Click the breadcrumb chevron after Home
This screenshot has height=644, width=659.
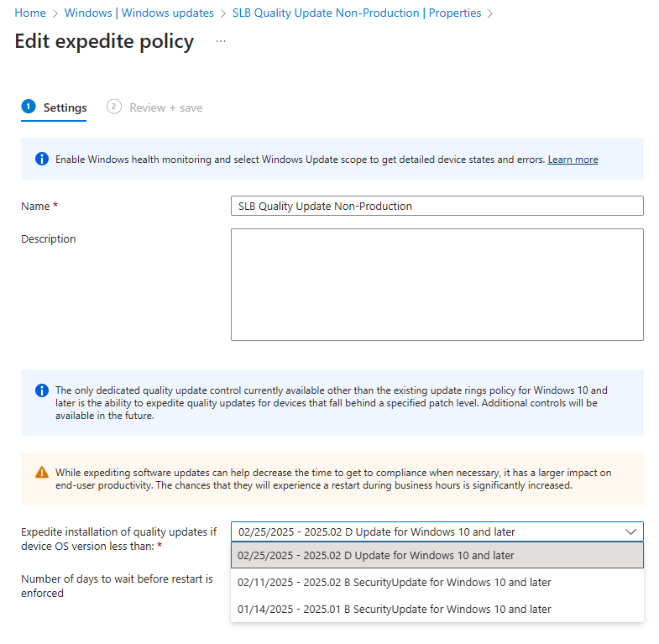point(55,13)
